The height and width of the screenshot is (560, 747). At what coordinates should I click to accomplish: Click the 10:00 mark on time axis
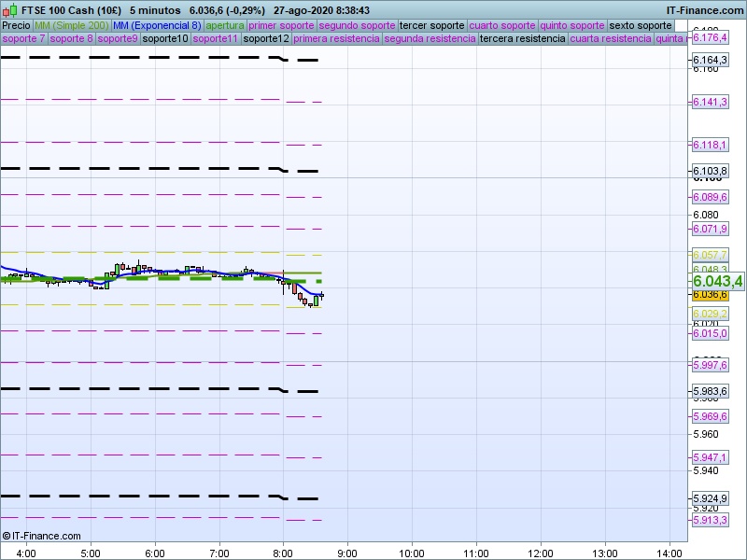coord(412,553)
